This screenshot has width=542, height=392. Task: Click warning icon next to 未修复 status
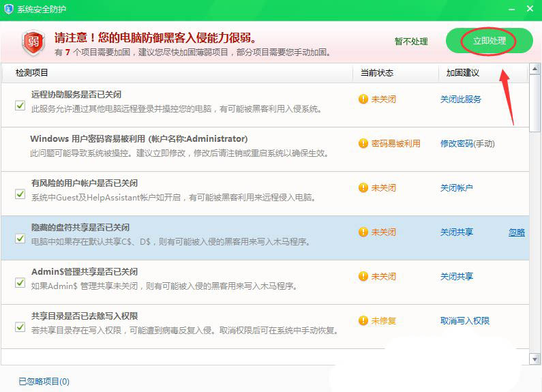363,321
